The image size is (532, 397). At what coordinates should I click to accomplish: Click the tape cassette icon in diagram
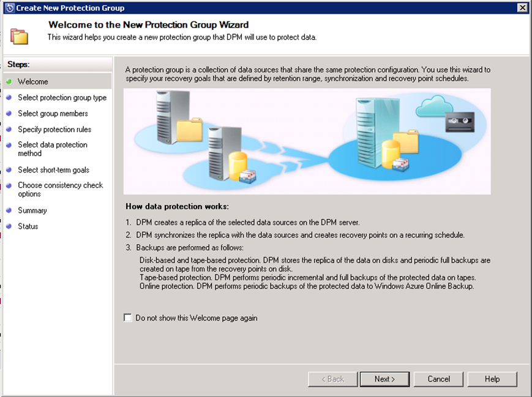coord(460,122)
